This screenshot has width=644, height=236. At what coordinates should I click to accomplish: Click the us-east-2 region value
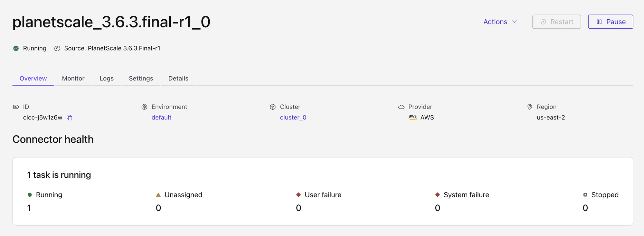(x=551, y=118)
